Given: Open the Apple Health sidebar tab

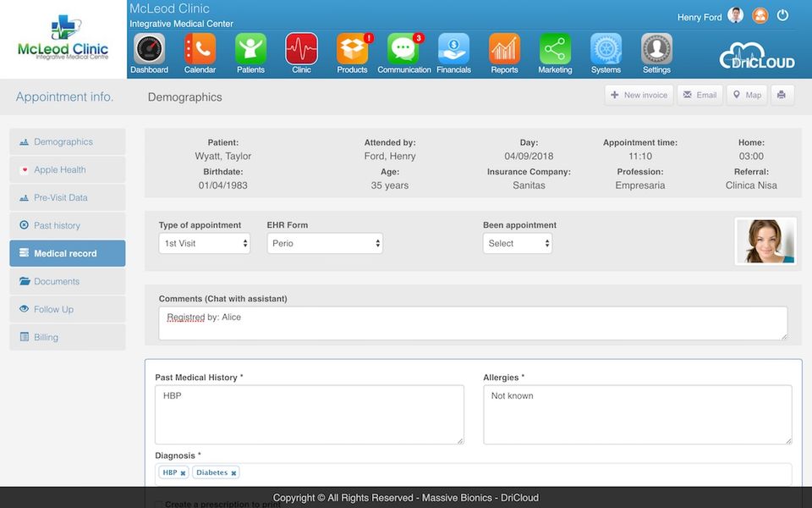Looking at the screenshot, I should 68,169.
